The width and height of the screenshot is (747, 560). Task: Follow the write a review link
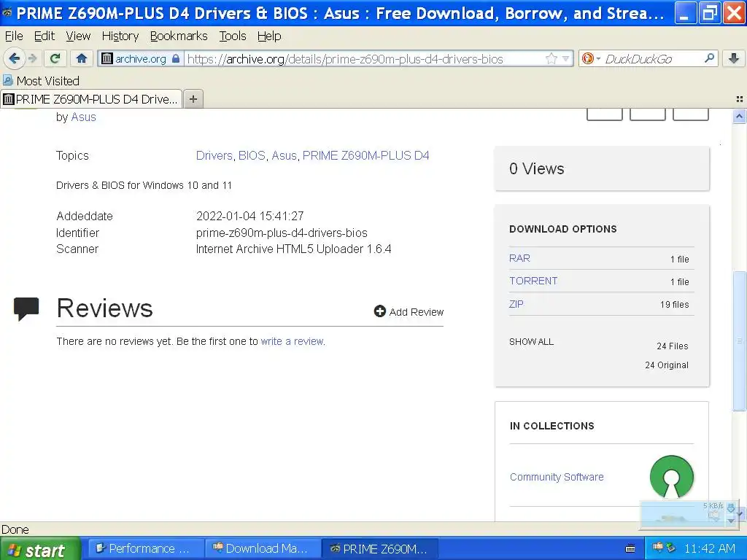pos(293,341)
